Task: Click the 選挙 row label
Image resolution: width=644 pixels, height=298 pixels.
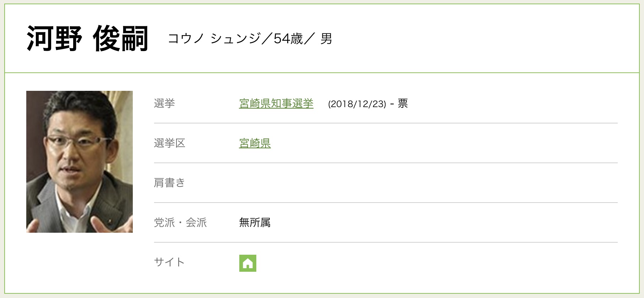Action: 164,104
